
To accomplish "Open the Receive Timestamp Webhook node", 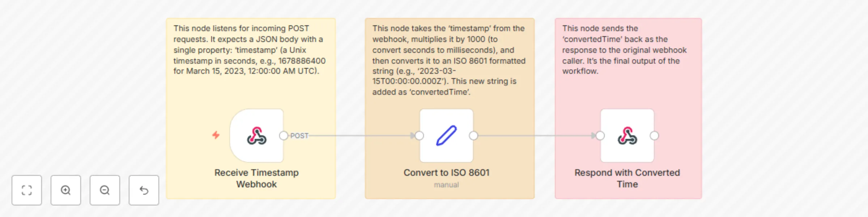I will pos(256,136).
